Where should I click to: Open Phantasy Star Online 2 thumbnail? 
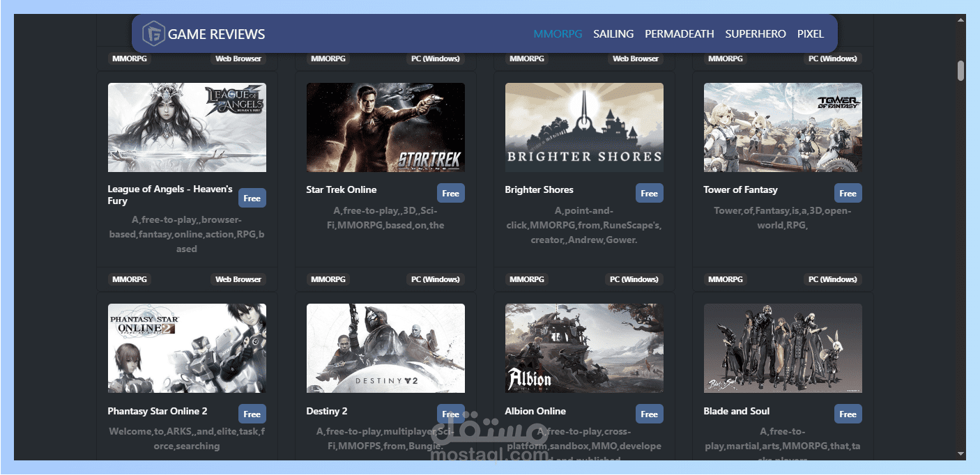tap(187, 348)
